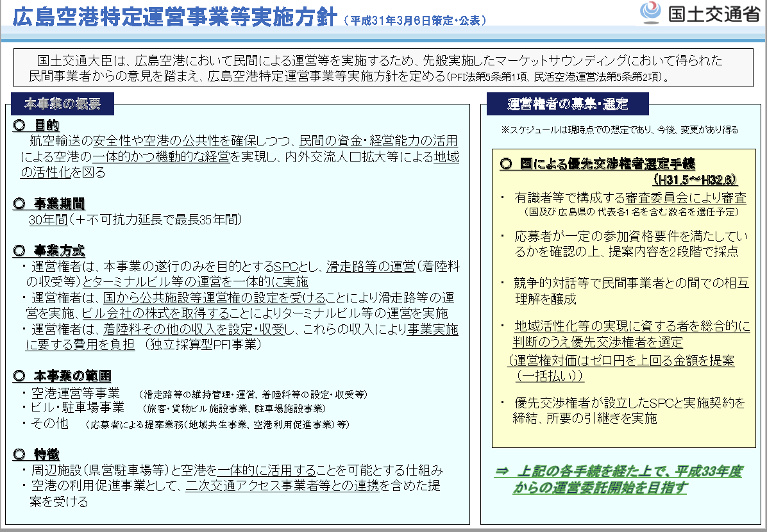
Task: Click underlined phrase 一体的に活用する
Action: pos(267,470)
